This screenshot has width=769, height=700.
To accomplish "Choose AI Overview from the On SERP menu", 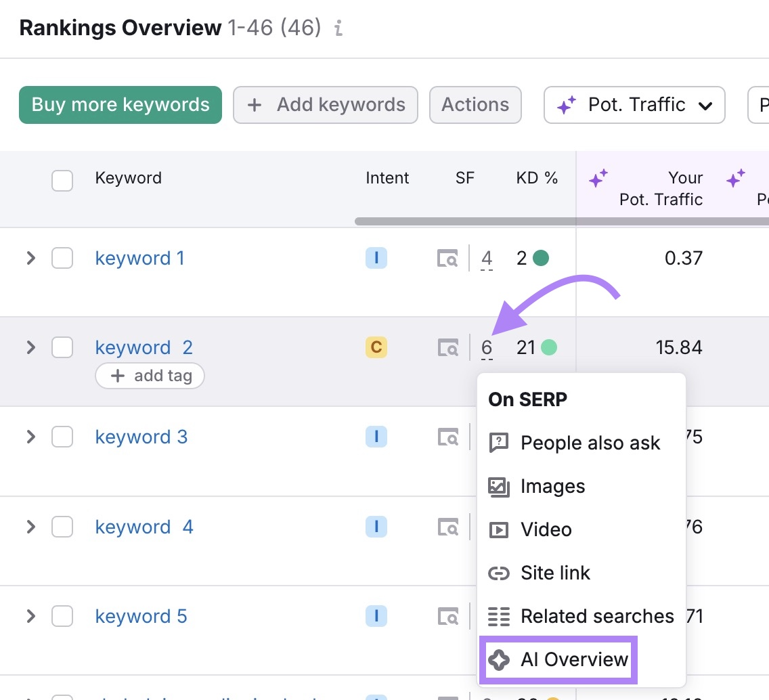I will (x=574, y=659).
